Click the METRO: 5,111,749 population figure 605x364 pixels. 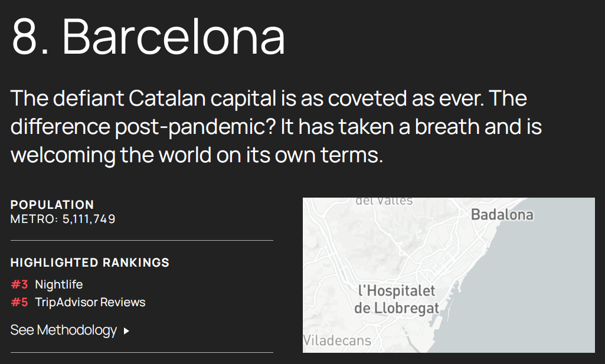click(63, 219)
